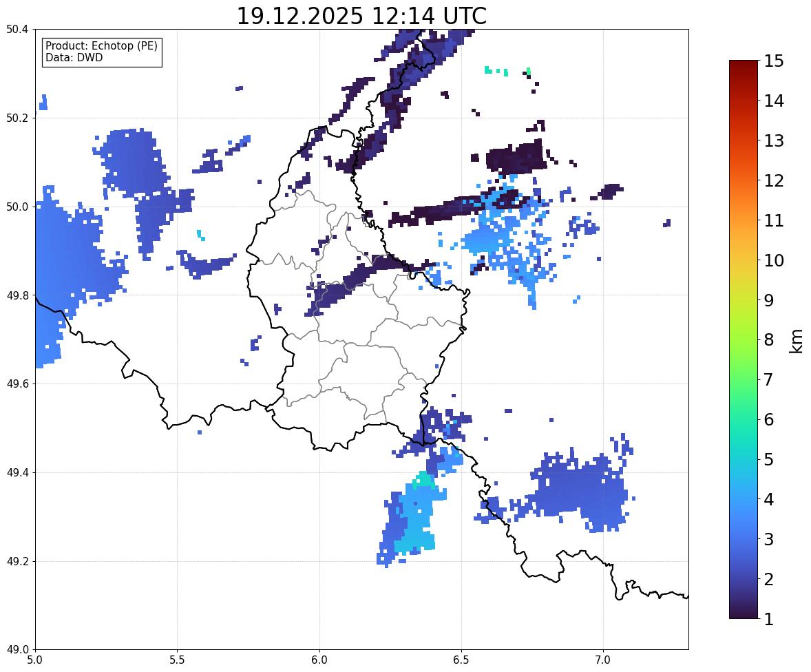Click the longitude tick label '6.0'
This screenshot has width=811, height=672.
(x=319, y=660)
